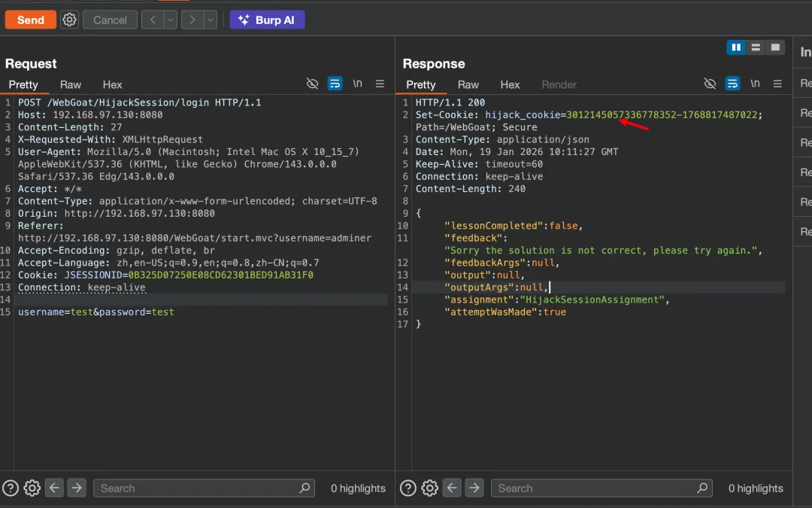This screenshot has width=812, height=508.
Task: Switch Request view to Raw tab
Action: [71, 84]
